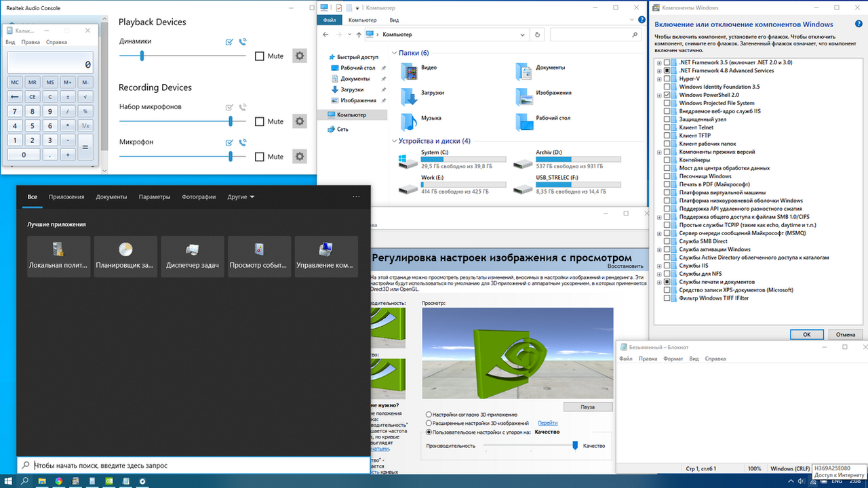Open settings gear for Микрофон device
This screenshot has height=488, width=868.
pos(300,157)
